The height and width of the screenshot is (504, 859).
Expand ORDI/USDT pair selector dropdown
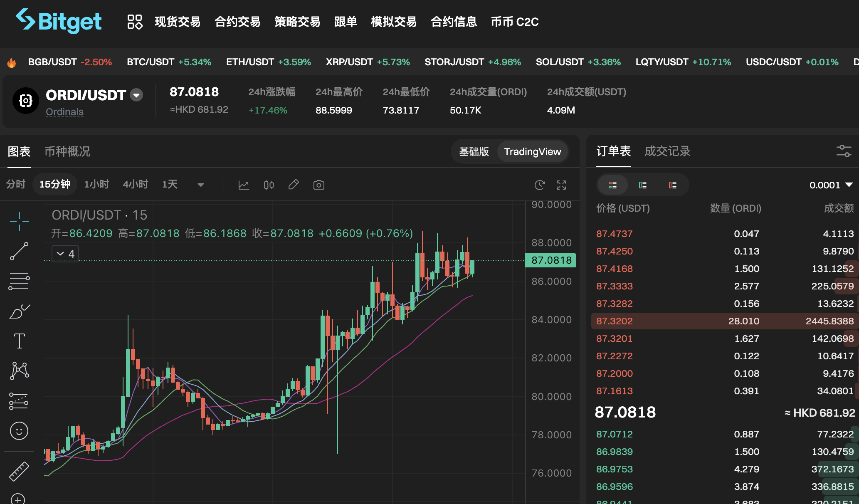pos(136,95)
